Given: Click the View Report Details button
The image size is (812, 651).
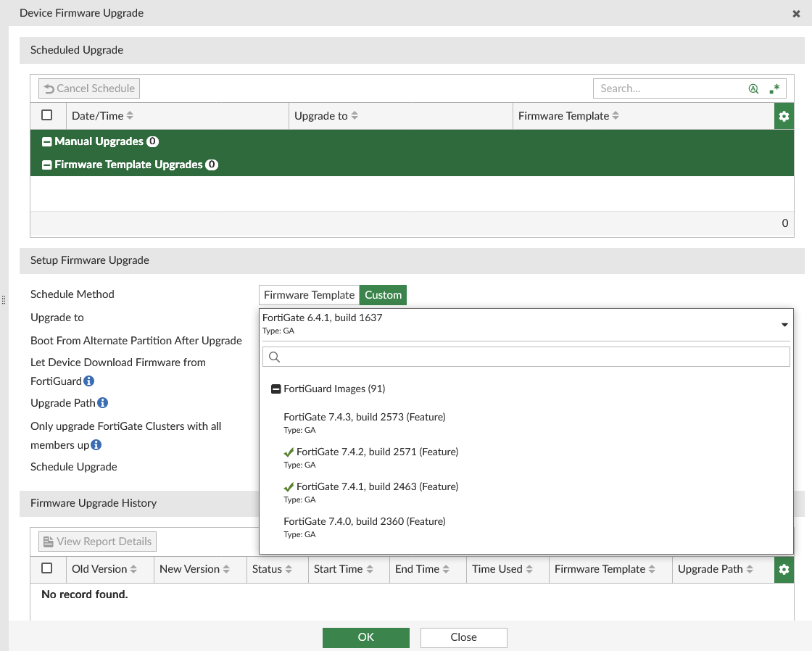Looking at the screenshot, I should coord(96,541).
